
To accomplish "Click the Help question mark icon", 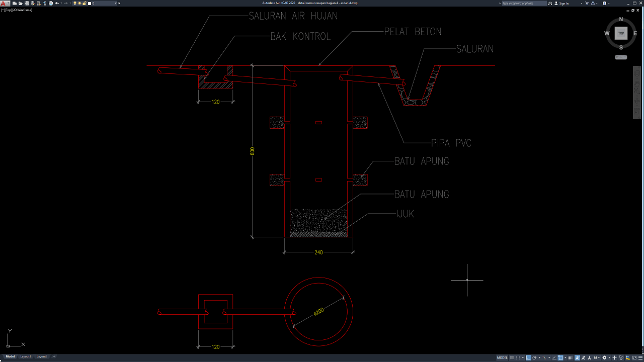I will point(604,3).
